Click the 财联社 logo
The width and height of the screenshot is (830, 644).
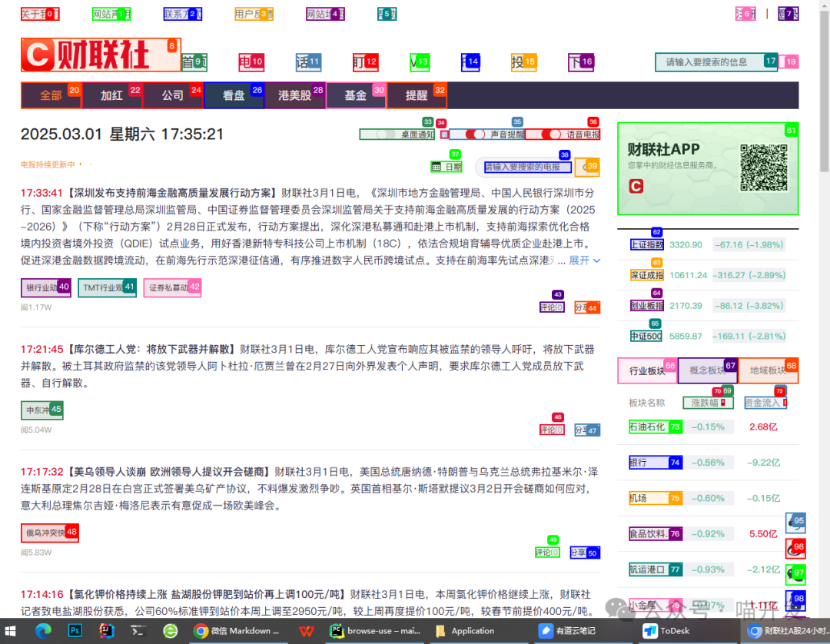100,55
